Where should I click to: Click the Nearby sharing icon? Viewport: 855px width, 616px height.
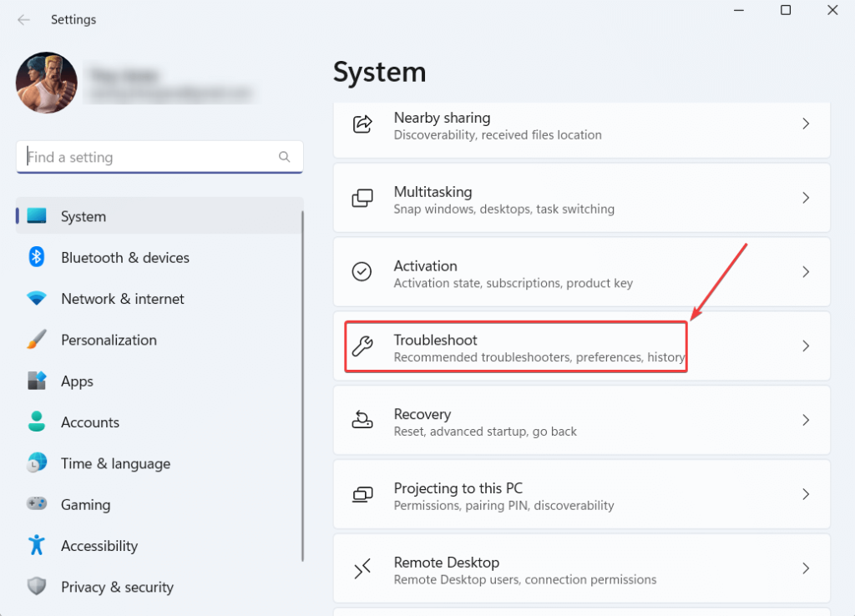362,124
